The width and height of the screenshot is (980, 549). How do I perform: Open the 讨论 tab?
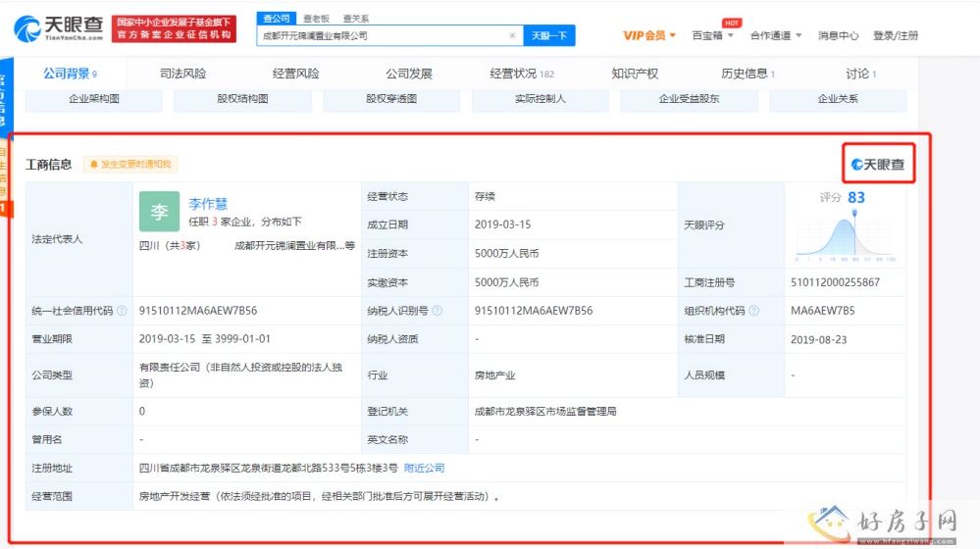[860, 74]
